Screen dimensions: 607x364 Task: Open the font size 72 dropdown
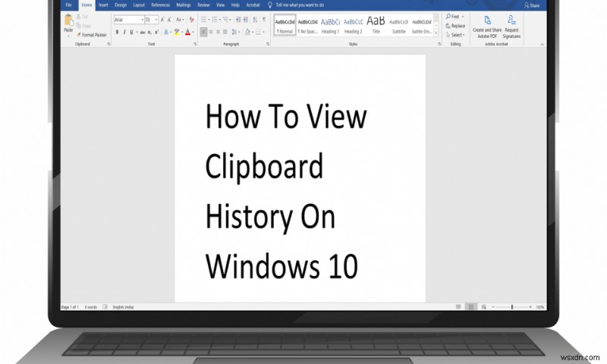pos(156,20)
